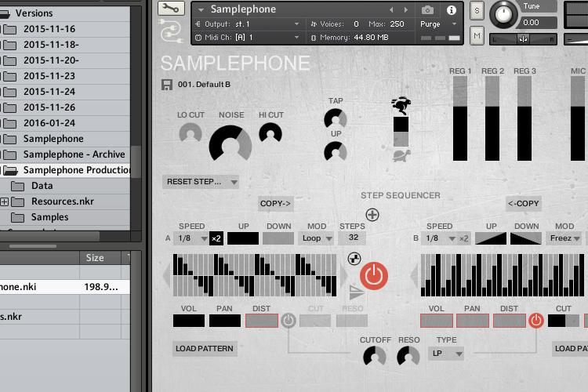This screenshot has width=588, height=392.
Task: Click the turtle slow speed icon
Action: point(401,155)
